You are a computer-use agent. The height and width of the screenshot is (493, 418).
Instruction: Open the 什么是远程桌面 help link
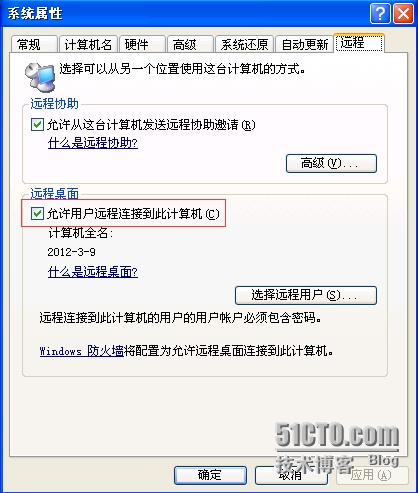93,272
